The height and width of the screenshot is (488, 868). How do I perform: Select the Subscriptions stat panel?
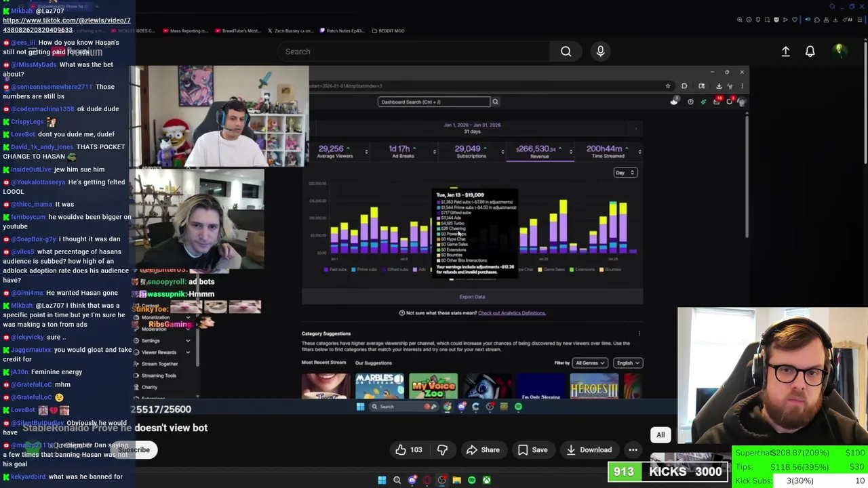tap(471, 152)
